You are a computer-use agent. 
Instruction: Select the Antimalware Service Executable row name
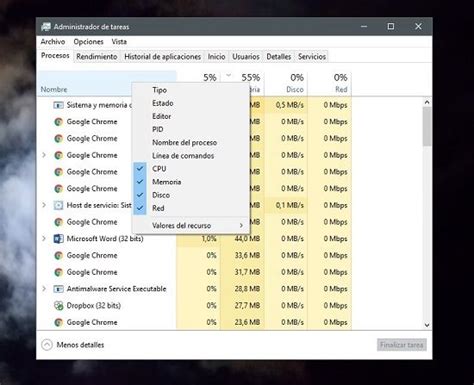click(116, 289)
